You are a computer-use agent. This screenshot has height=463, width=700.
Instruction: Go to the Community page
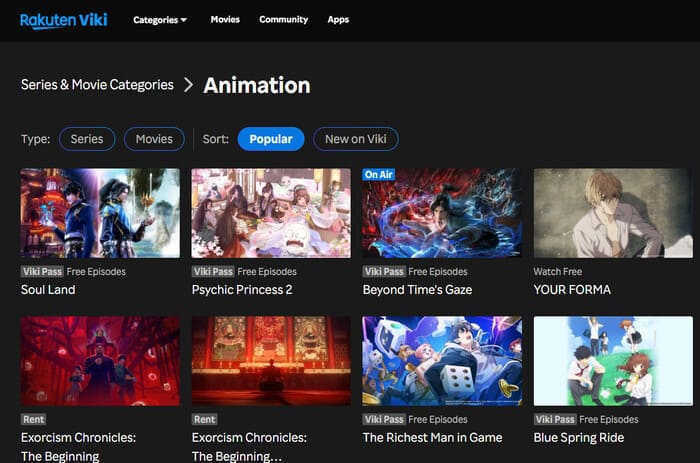pyautogui.click(x=283, y=19)
